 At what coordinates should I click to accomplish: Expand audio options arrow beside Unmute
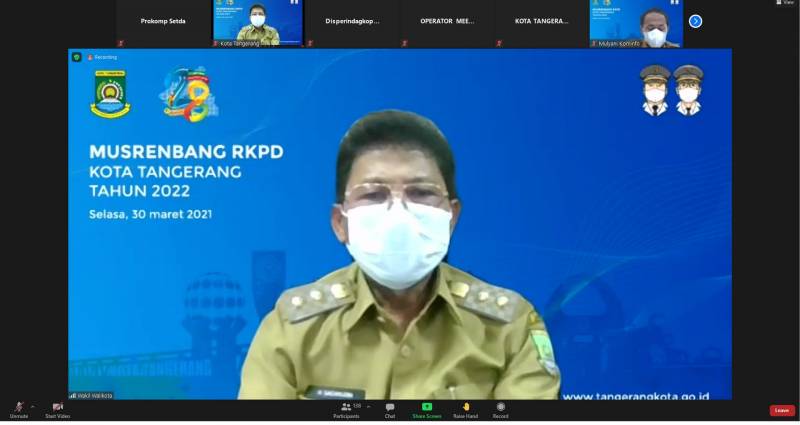(32, 406)
